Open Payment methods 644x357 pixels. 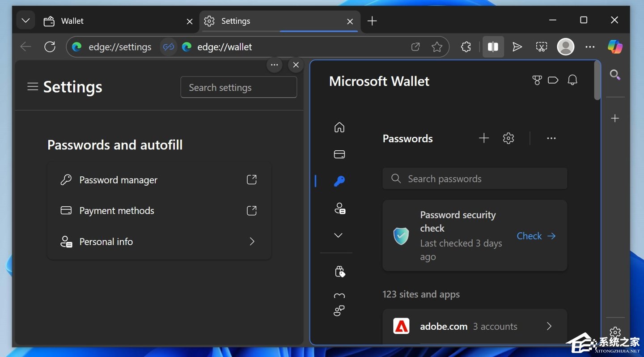click(159, 211)
